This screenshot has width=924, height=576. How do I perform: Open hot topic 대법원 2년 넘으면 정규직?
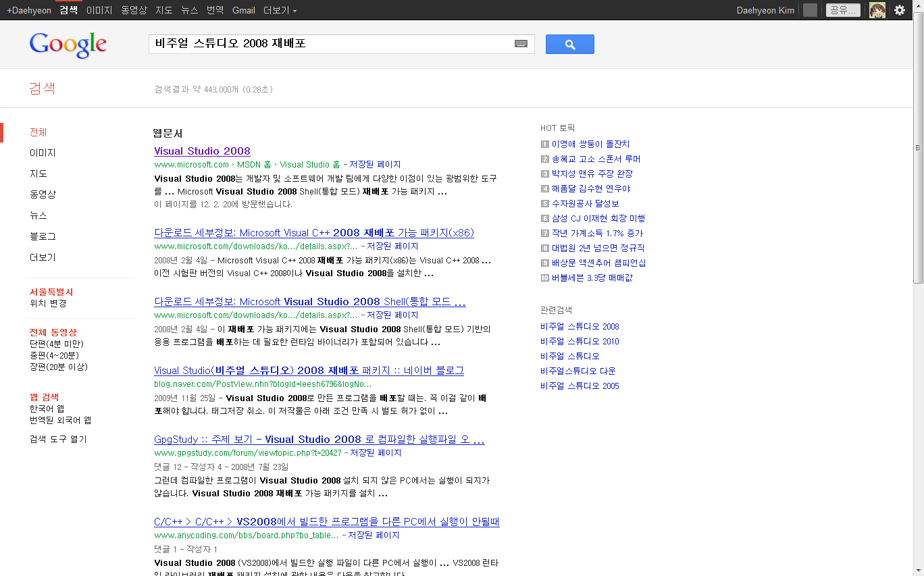coord(598,248)
